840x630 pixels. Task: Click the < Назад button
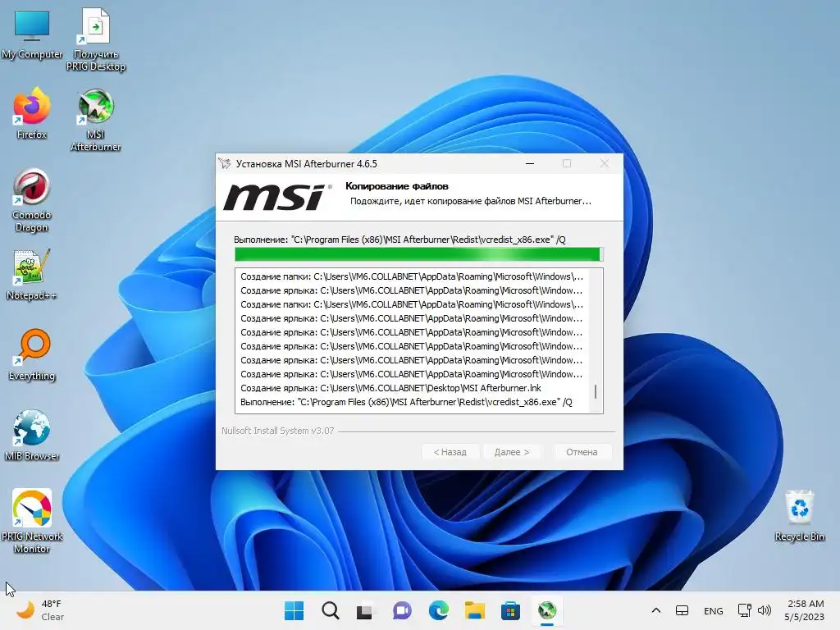(450, 452)
